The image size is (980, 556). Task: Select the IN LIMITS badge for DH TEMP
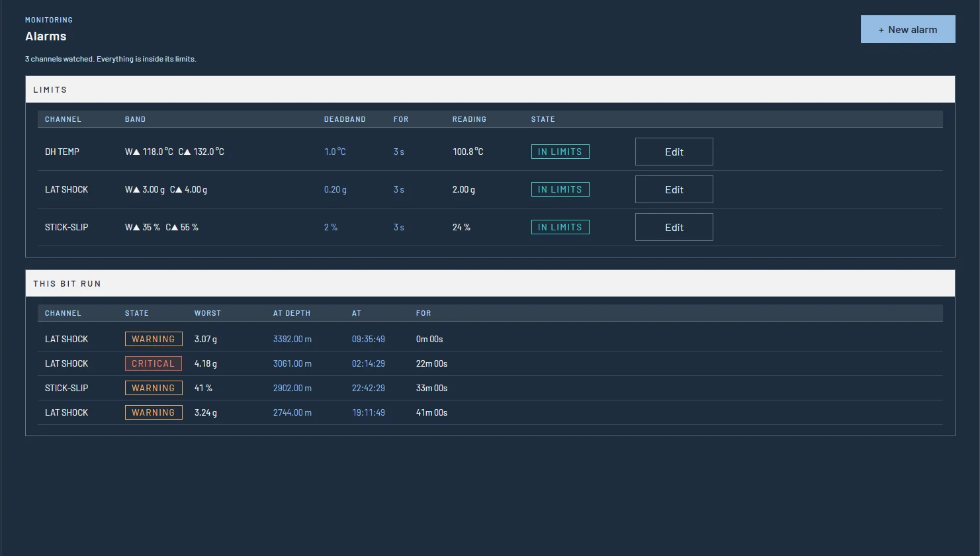click(x=560, y=152)
